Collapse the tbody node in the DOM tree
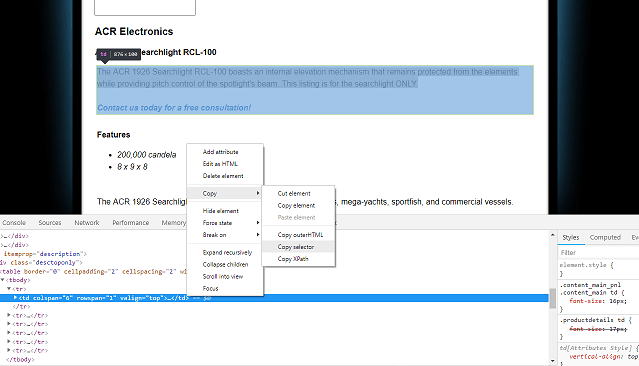The image size is (639, 366). click(x=3, y=280)
